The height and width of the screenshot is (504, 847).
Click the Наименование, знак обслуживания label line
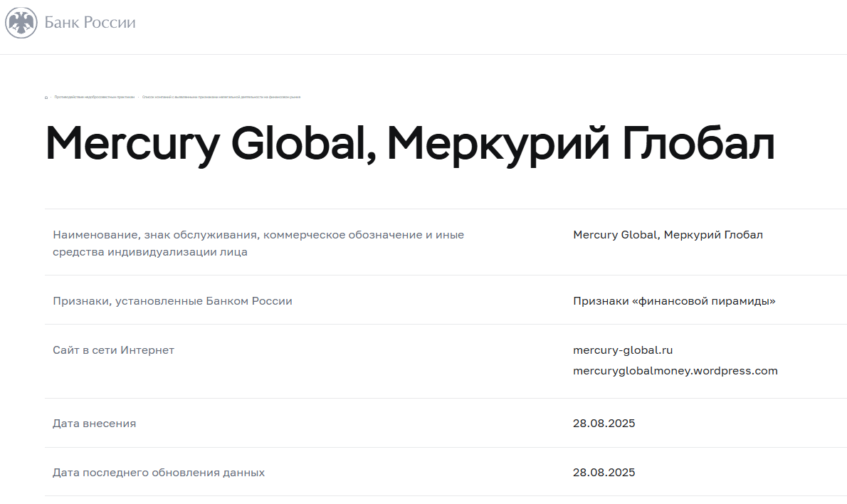(258, 234)
